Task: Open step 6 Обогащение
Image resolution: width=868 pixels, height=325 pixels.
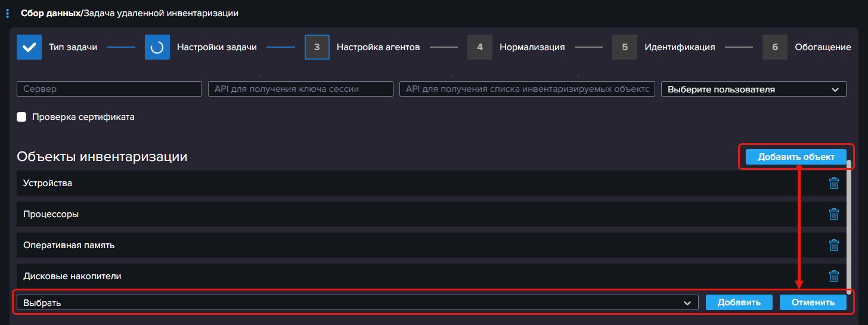Action: (x=775, y=47)
